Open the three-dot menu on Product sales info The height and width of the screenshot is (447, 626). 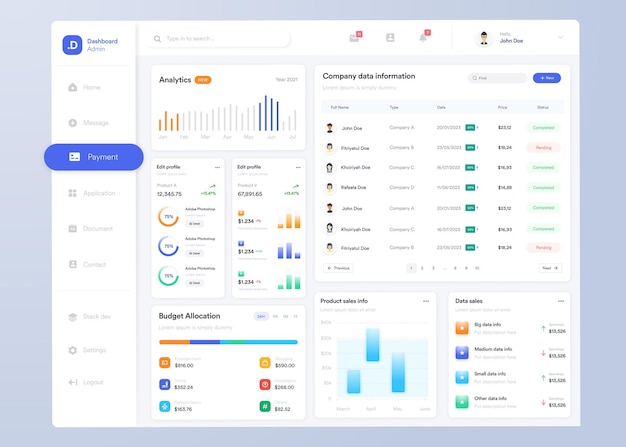pos(426,301)
